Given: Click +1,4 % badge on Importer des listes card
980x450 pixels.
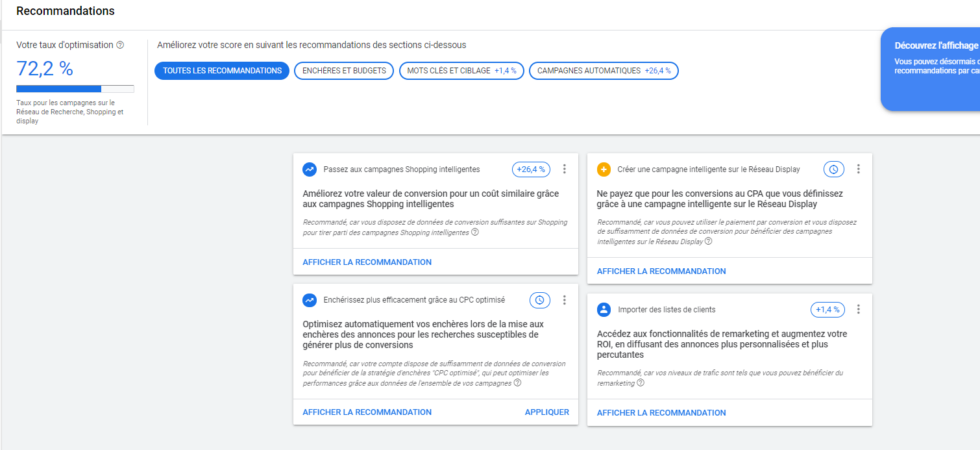Looking at the screenshot, I should (827, 310).
